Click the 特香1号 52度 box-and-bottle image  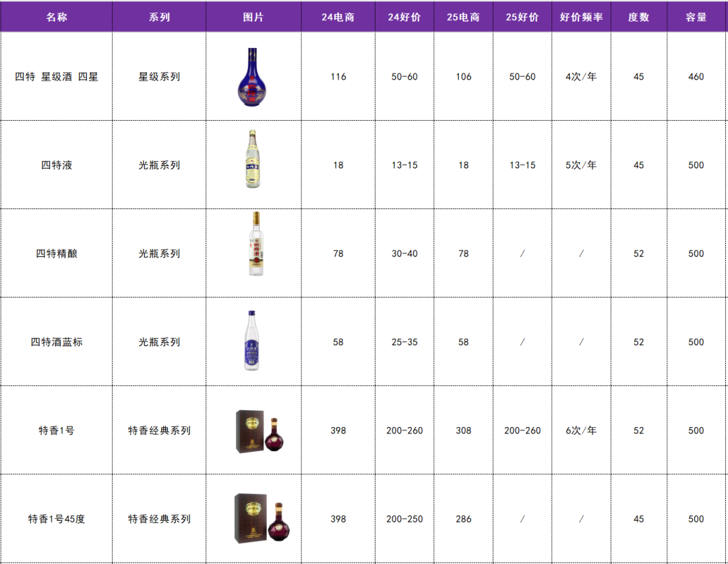click(260, 431)
